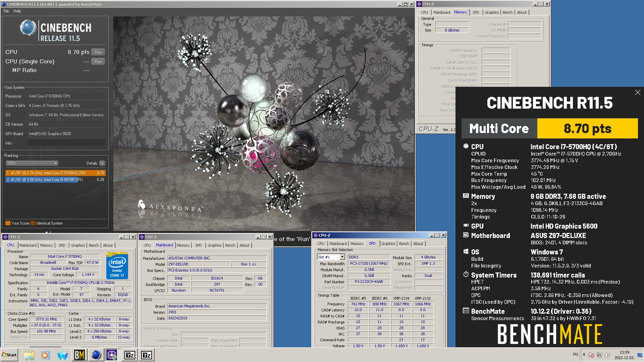
Task: Click the Multiplier value x 37.0 (8.0 - 37.0)
Action: tap(46, 325)
